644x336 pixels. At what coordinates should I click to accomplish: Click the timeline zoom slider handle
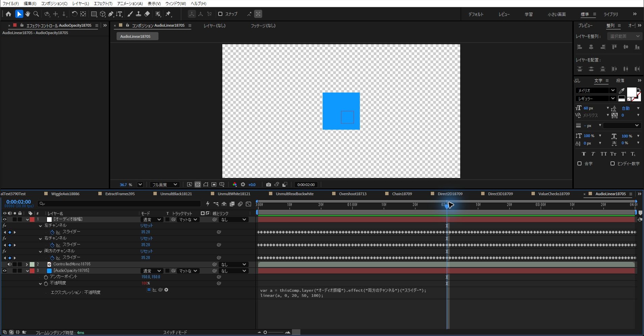click(265, 333)
